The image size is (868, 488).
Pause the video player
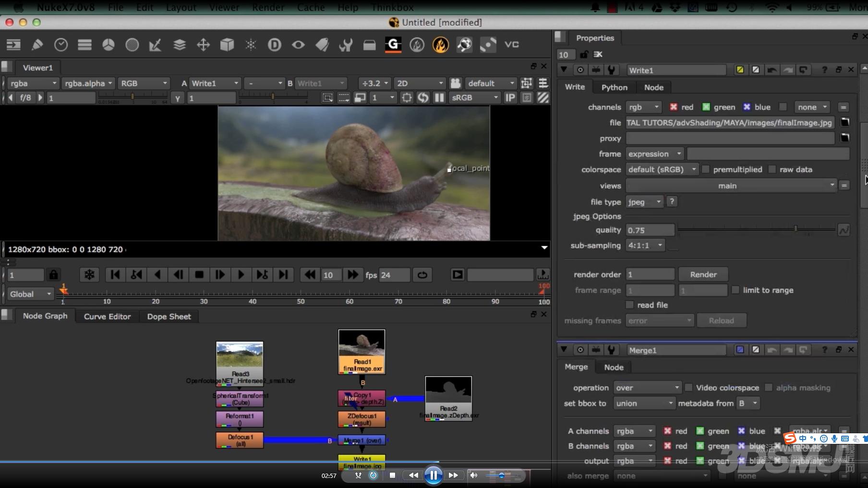(x=433, y=475)
